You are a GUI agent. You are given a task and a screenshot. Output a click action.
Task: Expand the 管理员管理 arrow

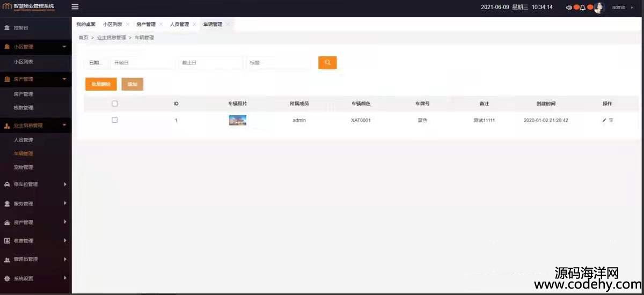coord(65,259)
